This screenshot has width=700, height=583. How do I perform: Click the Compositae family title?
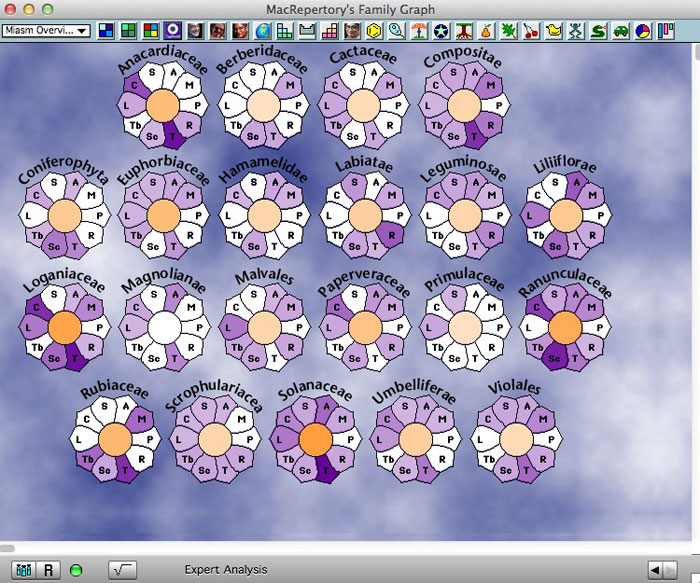[462, 57]
